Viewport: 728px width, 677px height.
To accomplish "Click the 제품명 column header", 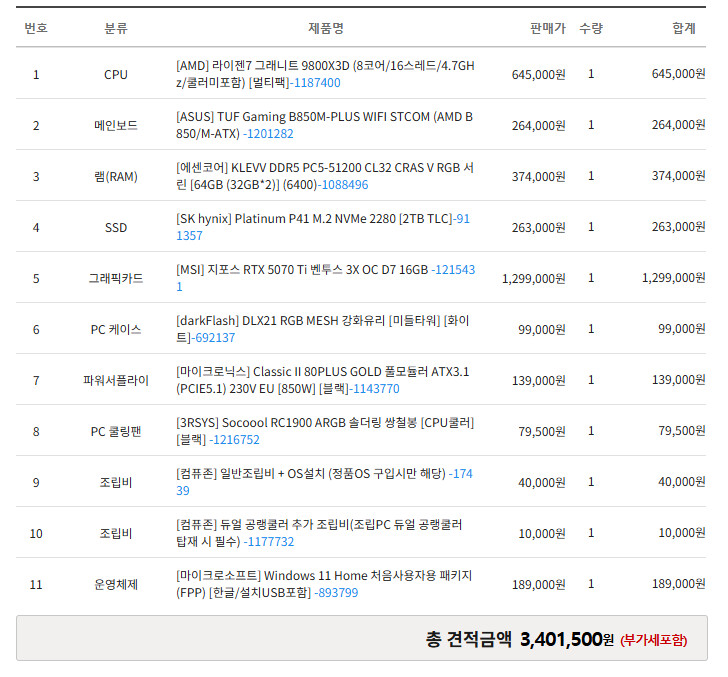I will (326, 28).
